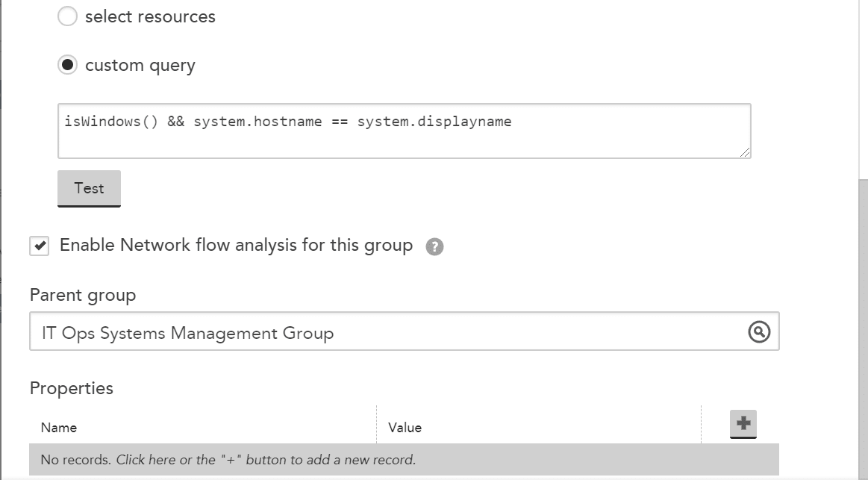Uncheck Enable Network flow analysis checkbox
This screenshot has width=868, height=480.
[x=40, y=246]
